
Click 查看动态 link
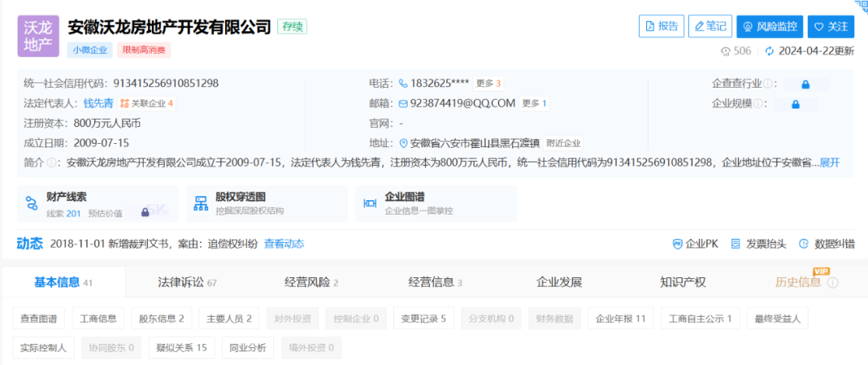(x=284, y=244)
